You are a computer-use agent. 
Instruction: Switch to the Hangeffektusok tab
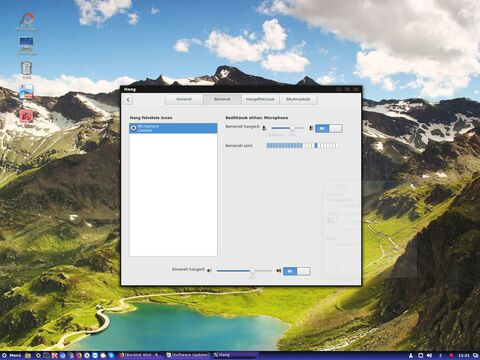pos(260,99)
